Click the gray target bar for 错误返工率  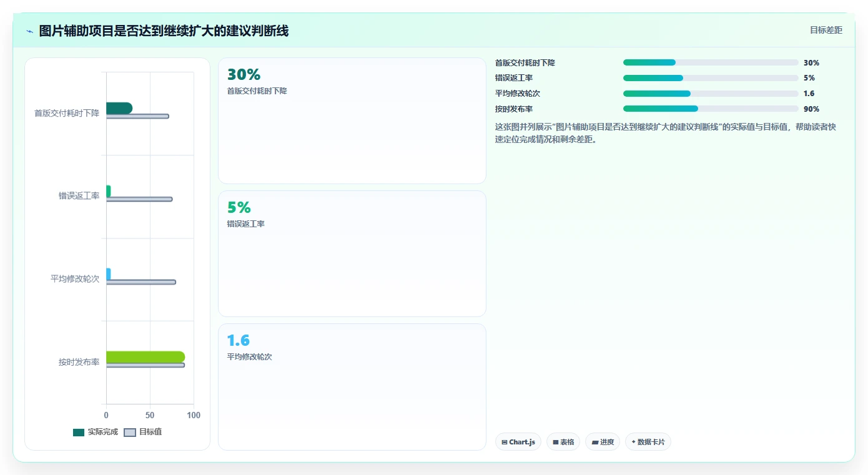point(139,199)
